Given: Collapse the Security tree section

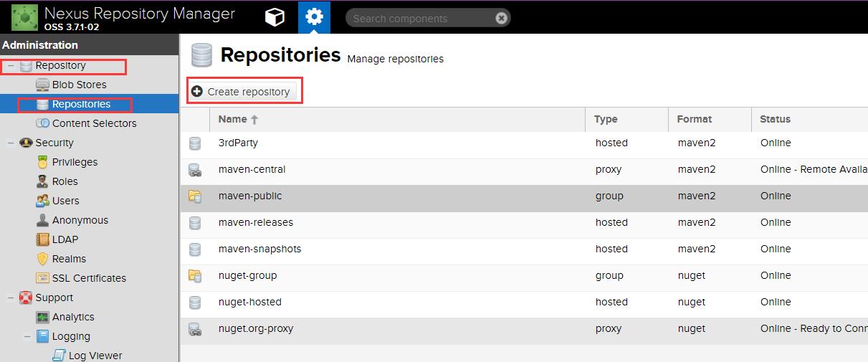Looking at the screenshot, I should pos(11,143).
